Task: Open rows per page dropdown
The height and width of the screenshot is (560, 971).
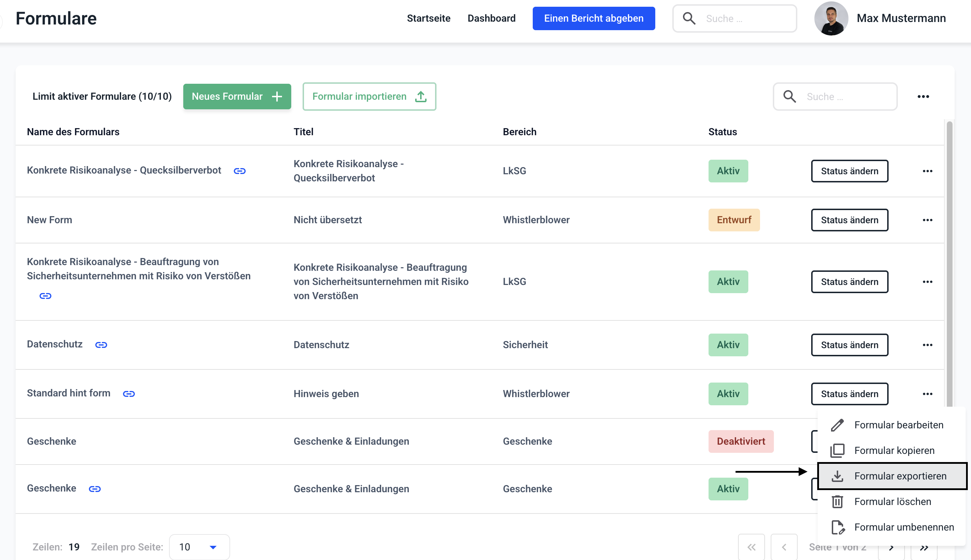Action: point(199,547)
